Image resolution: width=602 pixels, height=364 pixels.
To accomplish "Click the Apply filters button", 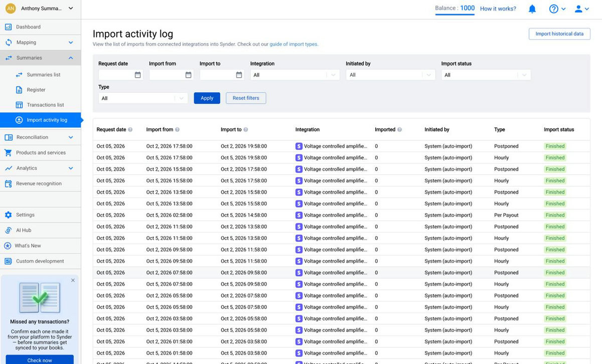I will [x=207, y=98].
